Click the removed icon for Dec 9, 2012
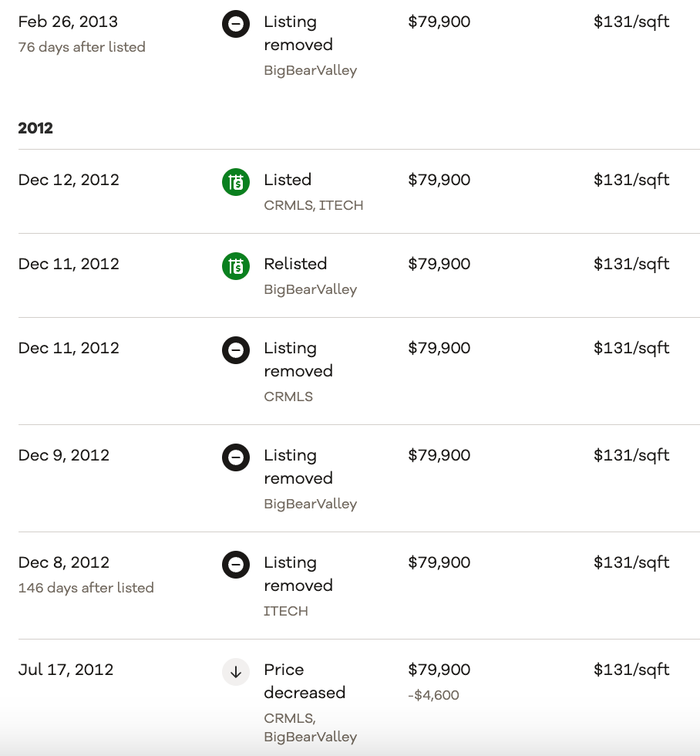This screenshot has height=756, width=700. tap(236, 458)
